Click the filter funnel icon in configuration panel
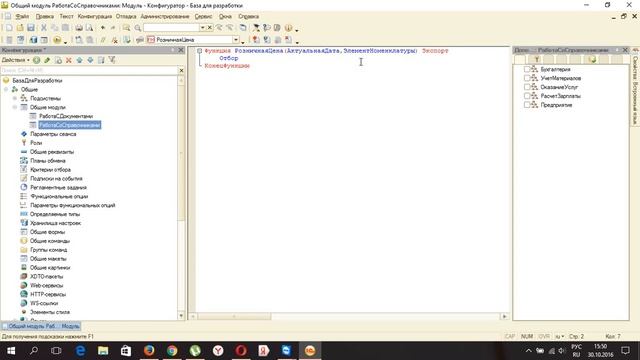The width and height of the screenshot is (640, 360). tap(112, 60)
